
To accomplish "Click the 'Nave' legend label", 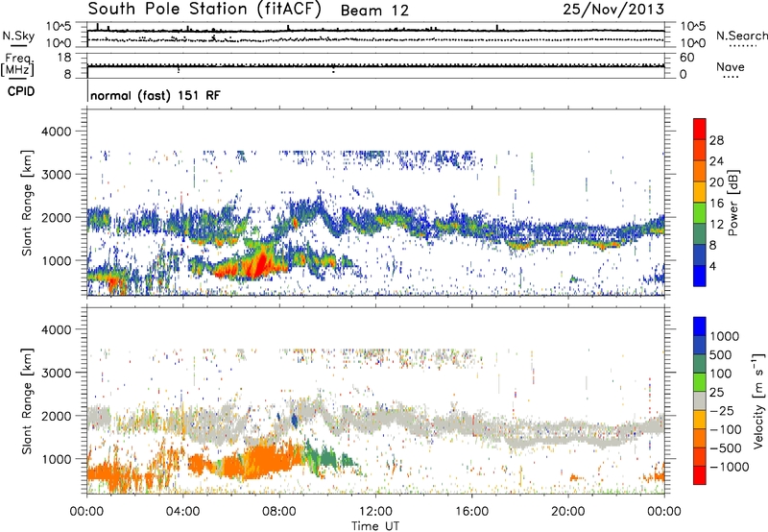I will [731, 66].
